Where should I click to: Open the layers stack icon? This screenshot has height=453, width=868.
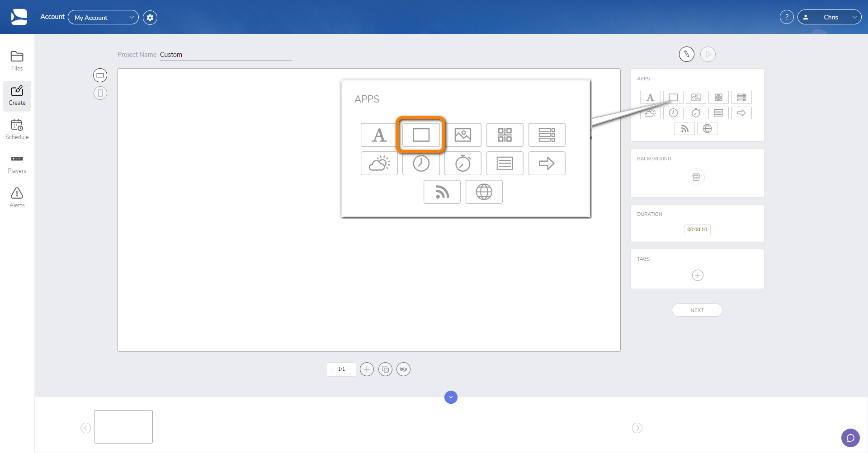pos(403,369)
